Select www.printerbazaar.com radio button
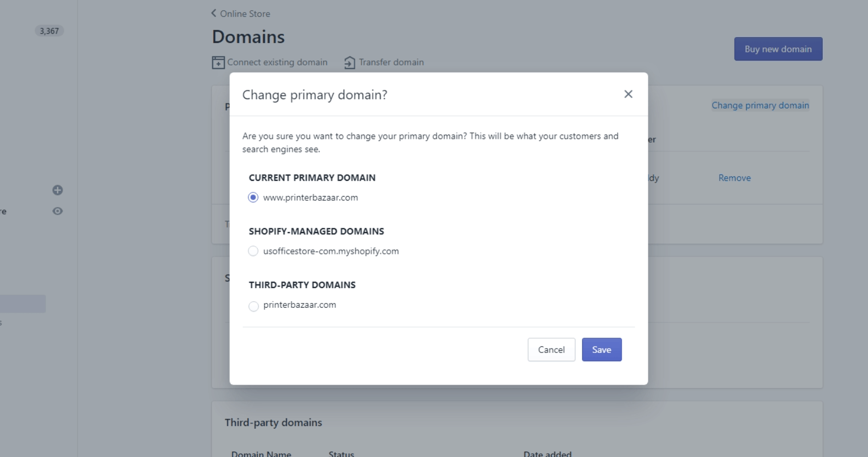 pyautogui.click(x=253, y=197)
